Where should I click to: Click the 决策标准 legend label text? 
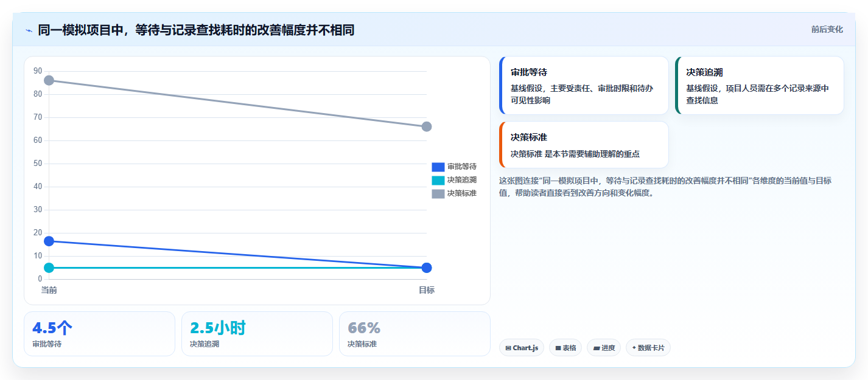click(x=462, y=193)
